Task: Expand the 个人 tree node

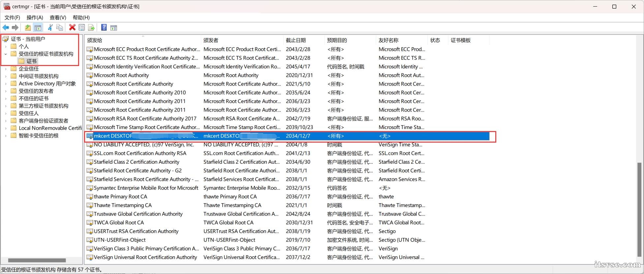Action: (6, 47)
